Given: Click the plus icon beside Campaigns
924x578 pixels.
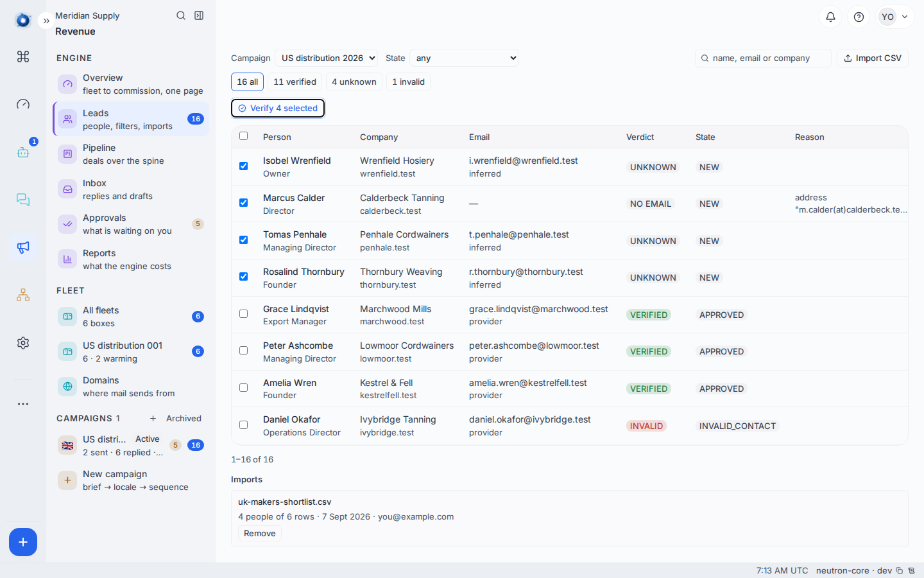Looking at the screenshot, I should pos(153,418).
